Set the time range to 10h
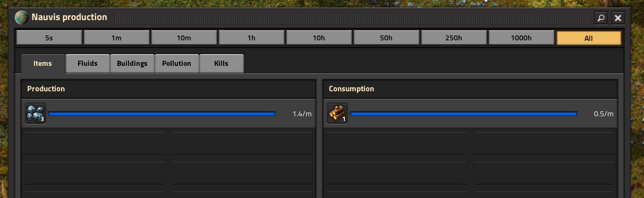This screenshot has width=644, height=198. pos(319,38)
